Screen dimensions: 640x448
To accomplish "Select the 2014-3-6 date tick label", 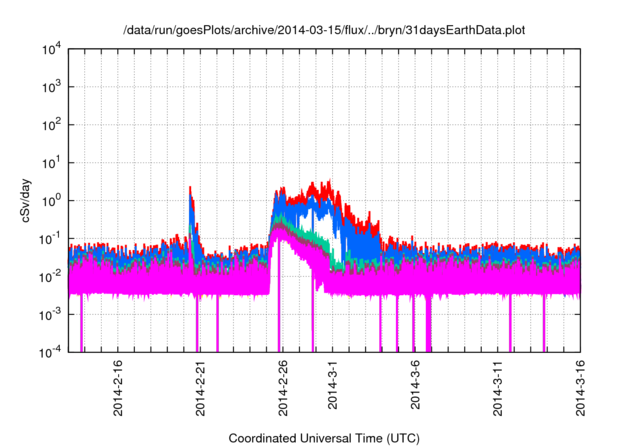I will point(413,381).
